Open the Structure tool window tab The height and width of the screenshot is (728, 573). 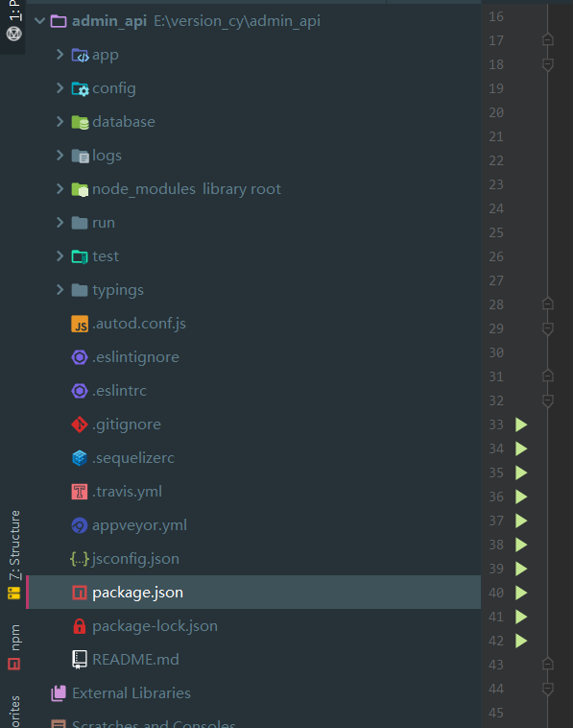14,555
